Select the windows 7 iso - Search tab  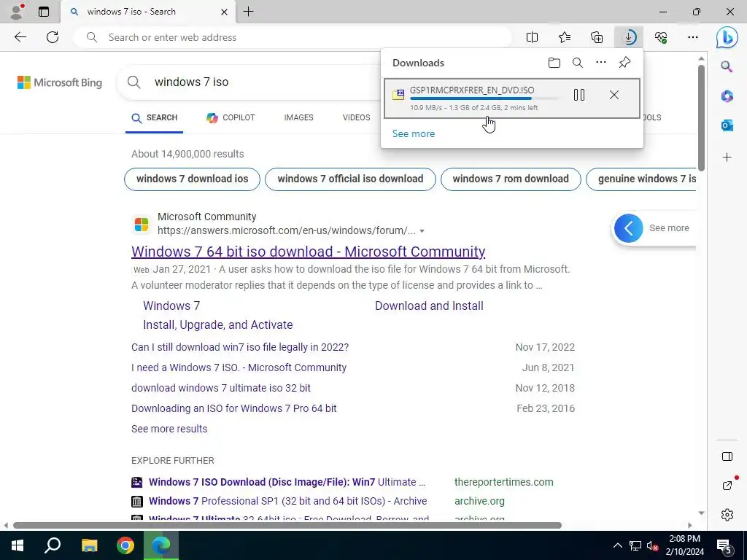click(148, 12)
